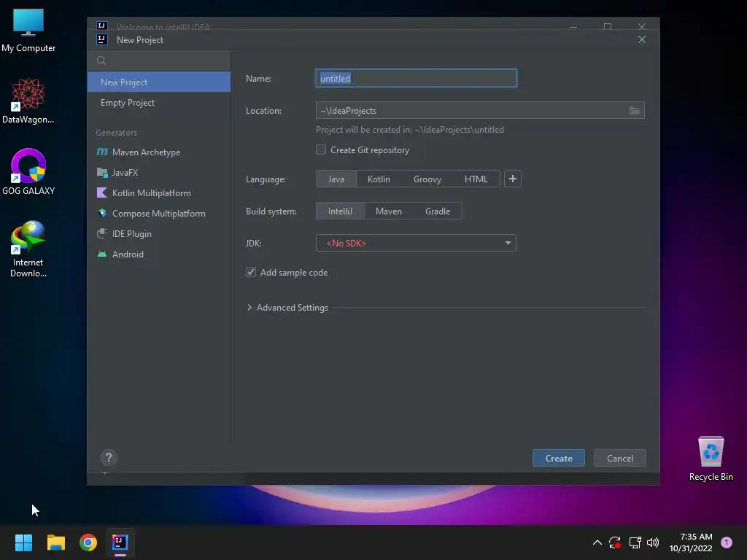Click the search magnifier icon in sidebar
The width and height of the screenshot is (747, 560).
101,61
